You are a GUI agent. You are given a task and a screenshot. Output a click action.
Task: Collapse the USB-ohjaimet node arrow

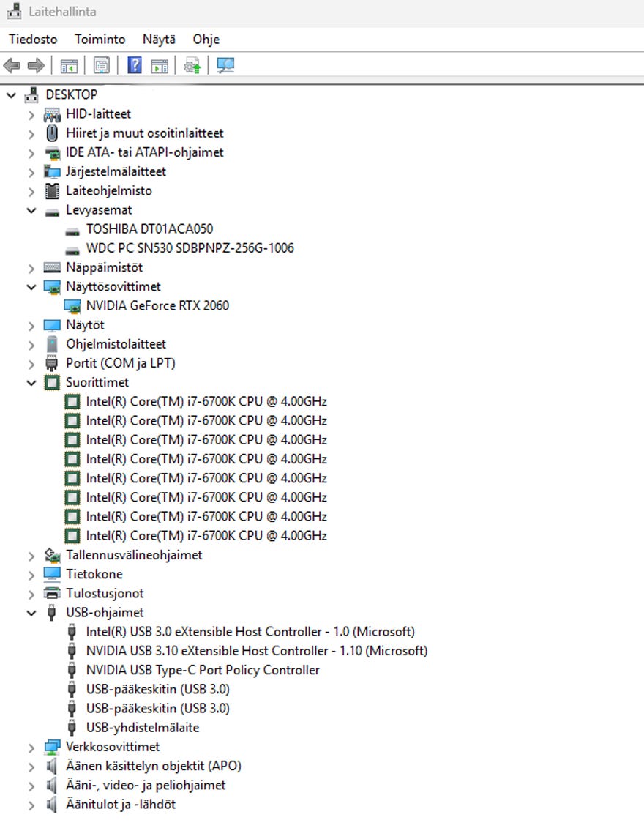point(31,613)
